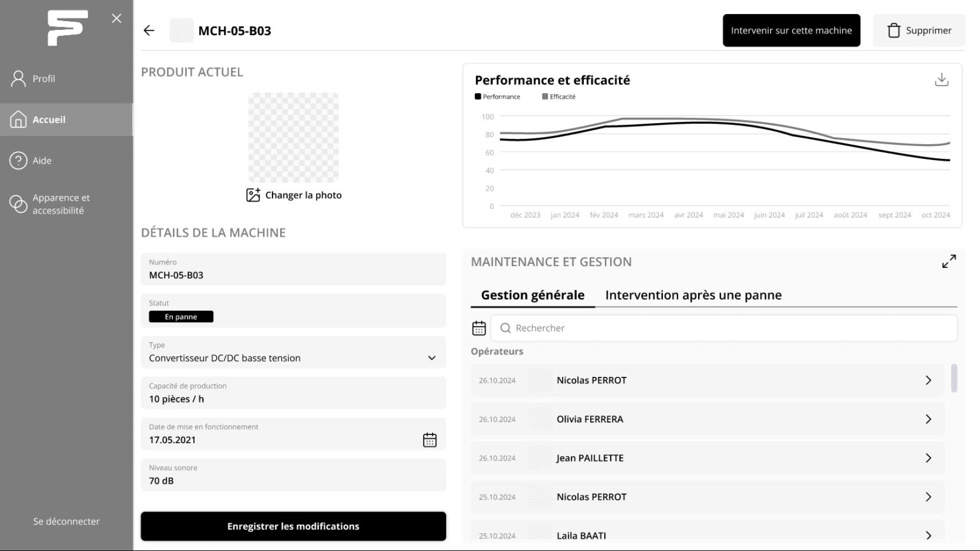Expand the Type dropdown for the machine

(x=431, y=358)
